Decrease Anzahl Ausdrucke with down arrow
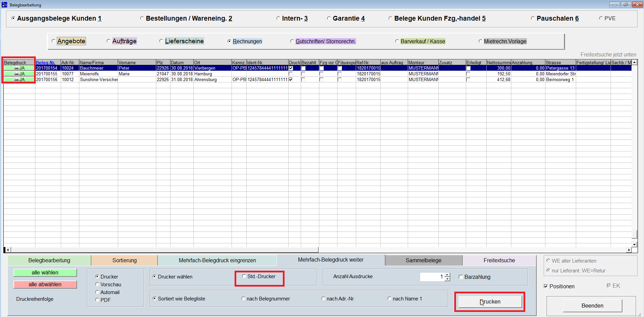This screenshot has width=644, height=317. pyautogui.click(x=448, y=279)
